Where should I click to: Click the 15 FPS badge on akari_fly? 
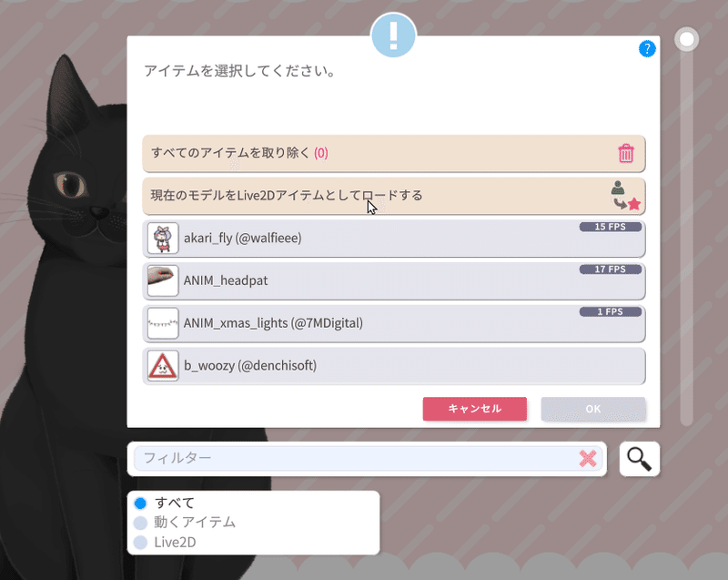(x=610, y=227)
